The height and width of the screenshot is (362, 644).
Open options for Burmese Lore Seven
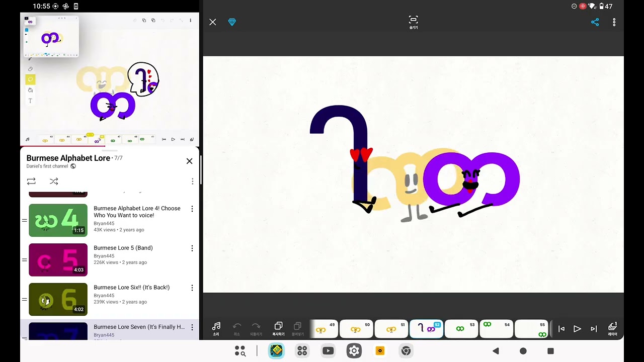click(x=192, y=327)
